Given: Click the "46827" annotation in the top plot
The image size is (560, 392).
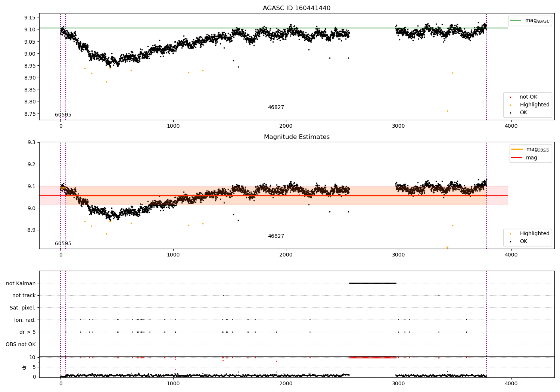Looking at the screenshot, I should (x=276, y=108).
